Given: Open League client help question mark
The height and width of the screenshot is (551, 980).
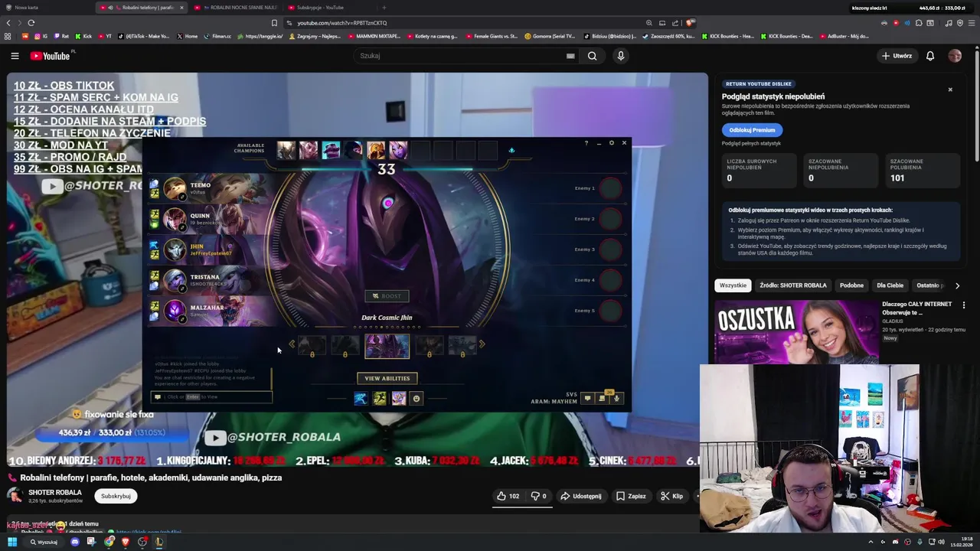Looking at the screenshot, I should tap(586, 143).
